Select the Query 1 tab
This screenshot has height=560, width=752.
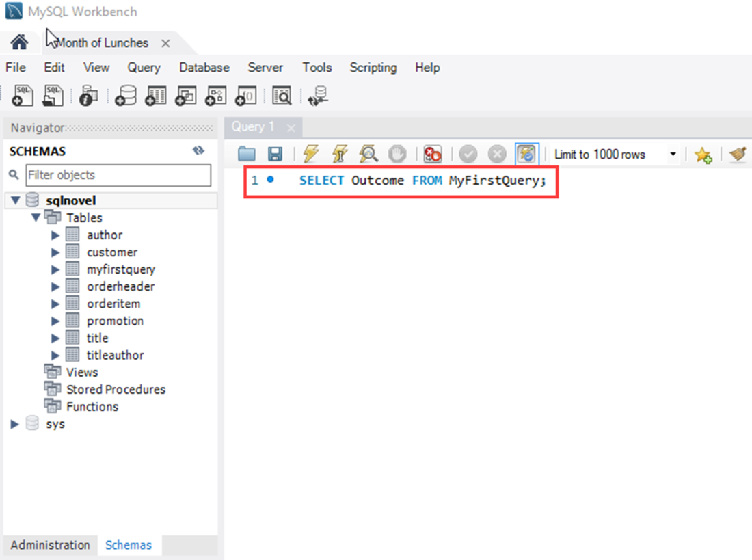click(x=253, y=126)
